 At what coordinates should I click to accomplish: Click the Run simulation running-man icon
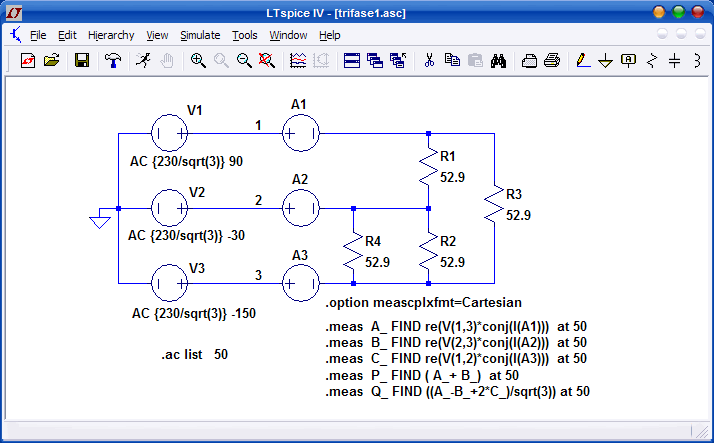click(143, 61)
